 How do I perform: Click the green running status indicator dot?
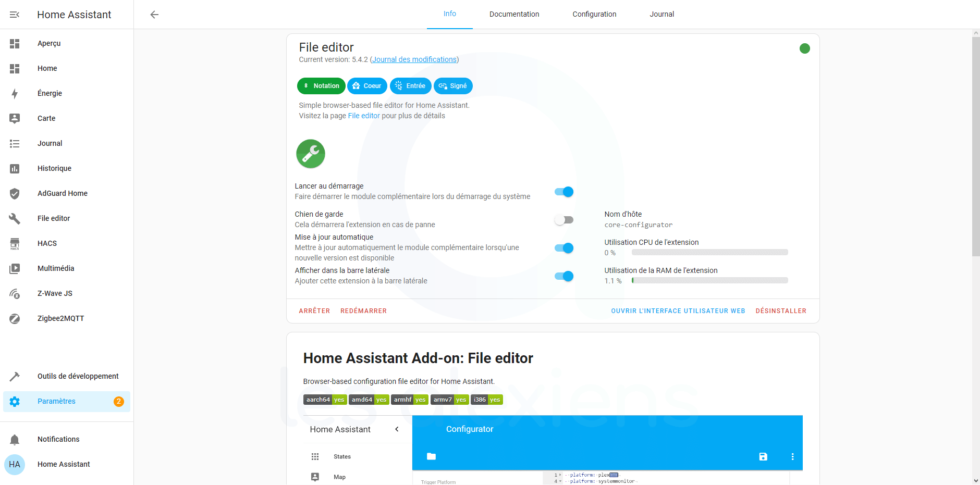[x=805, y=48]
